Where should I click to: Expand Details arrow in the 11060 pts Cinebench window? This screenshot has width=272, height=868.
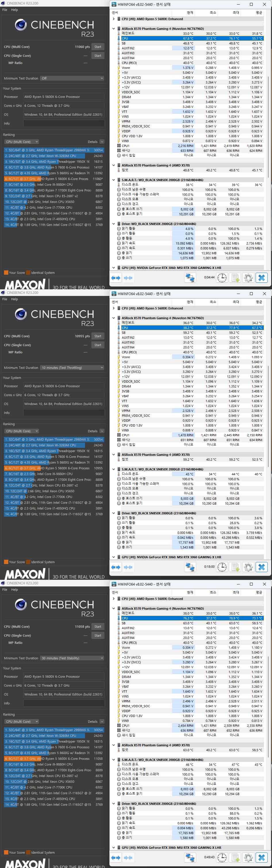pos(102,142)
